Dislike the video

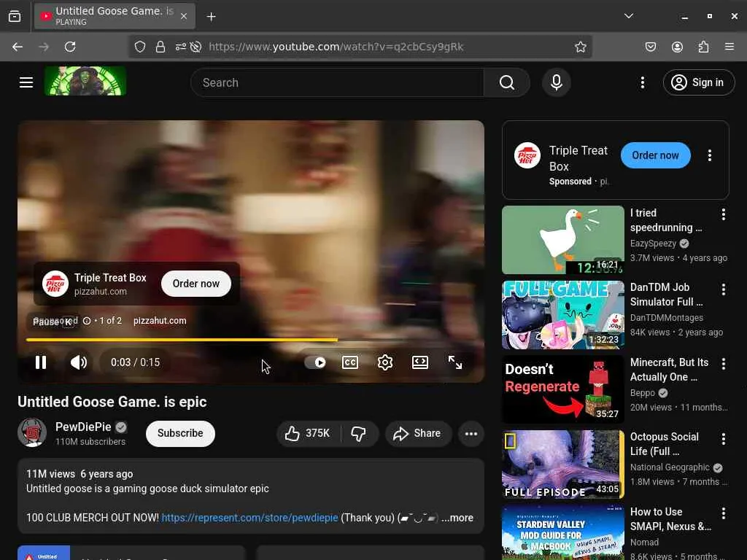[x=359, y=433]
